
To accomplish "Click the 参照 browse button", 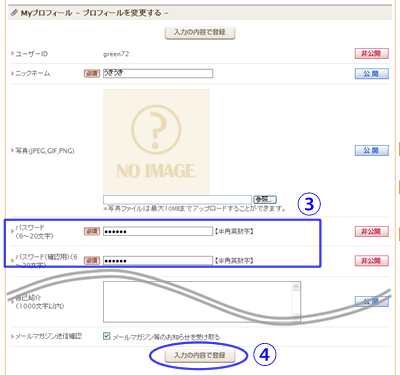I will click(265, 200).
